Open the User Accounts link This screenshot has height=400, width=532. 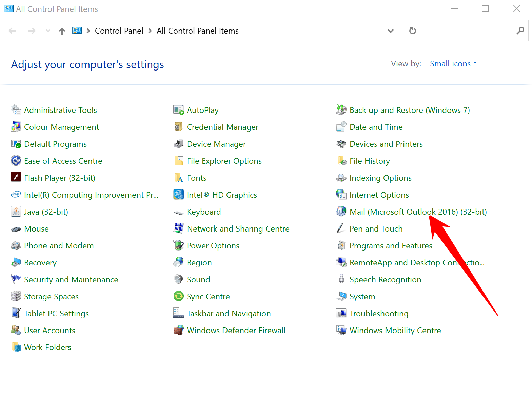(50, 331)
